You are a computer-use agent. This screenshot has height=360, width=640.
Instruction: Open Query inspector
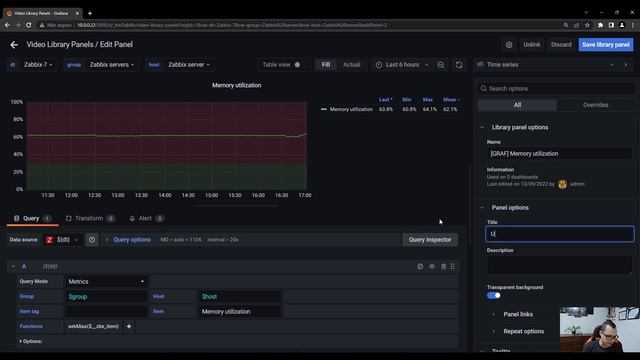430,240
